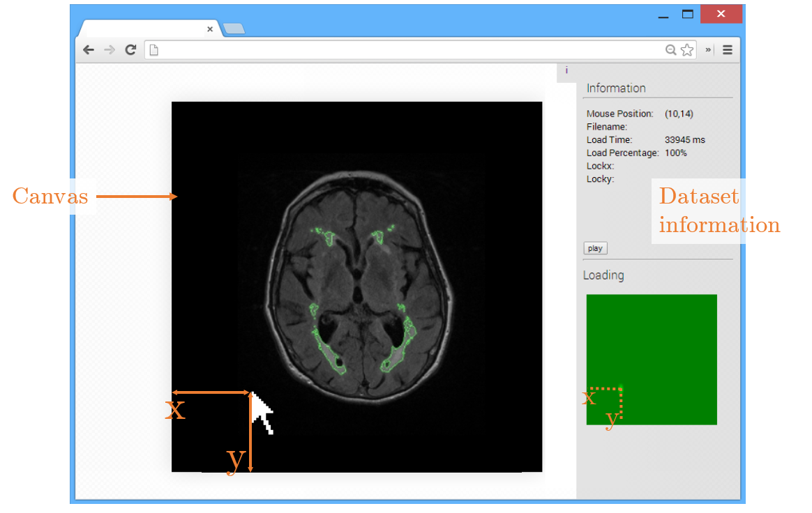Click the page icon in address bar
Screen dimensions: 812x513
[x=154, y=49]
